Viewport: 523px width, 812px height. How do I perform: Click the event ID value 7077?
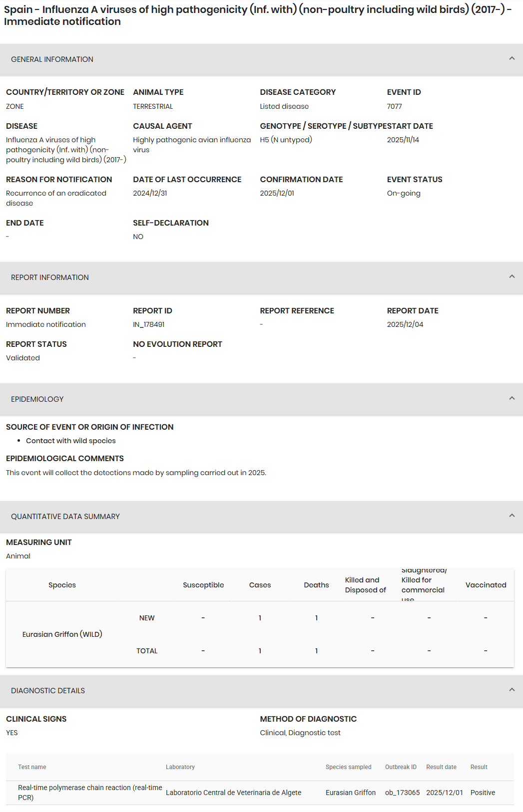pos(394,106)
